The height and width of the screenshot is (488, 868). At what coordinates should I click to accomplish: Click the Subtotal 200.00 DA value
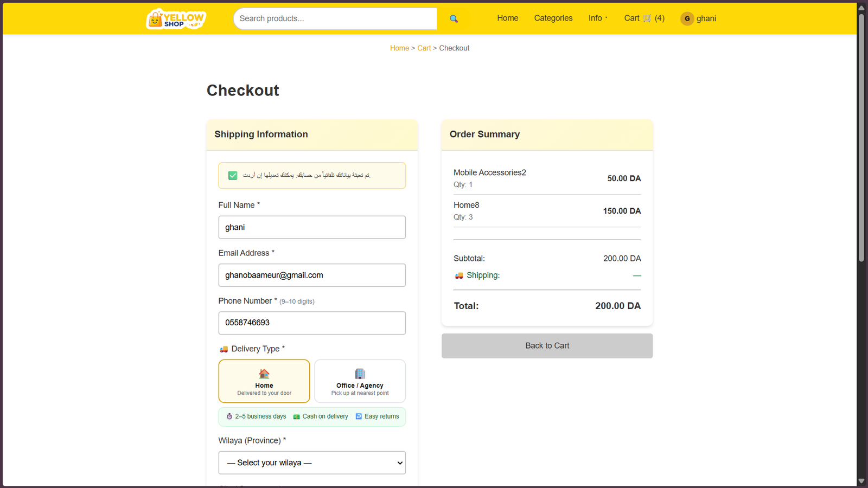point(622,259)
